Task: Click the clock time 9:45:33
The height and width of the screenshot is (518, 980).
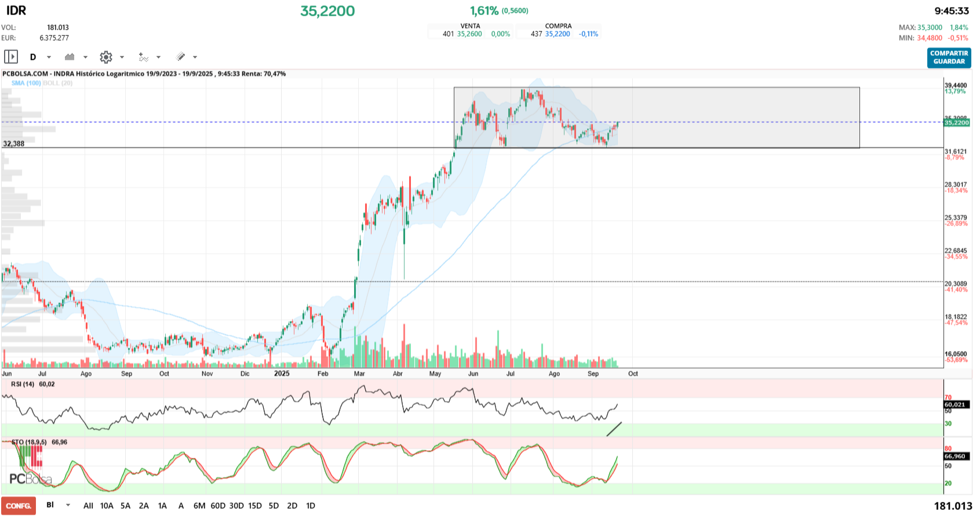Action: coord(952,10)
